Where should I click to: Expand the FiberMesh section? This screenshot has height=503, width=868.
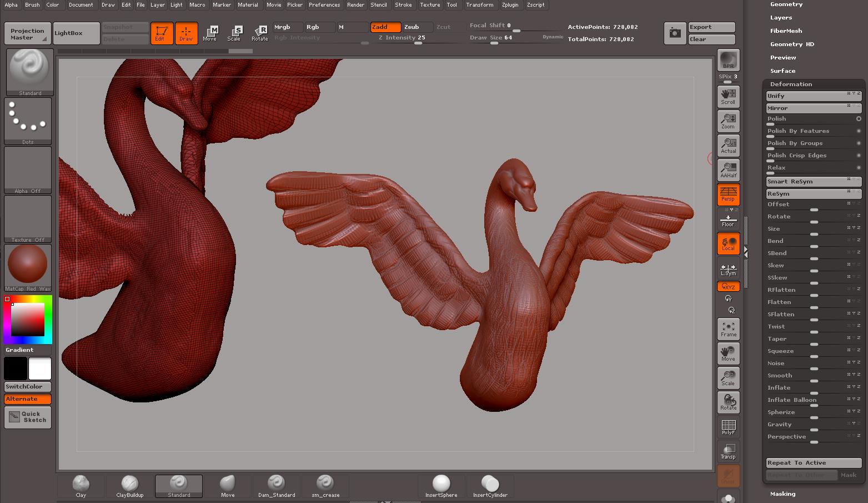click(x=786, y=31)
